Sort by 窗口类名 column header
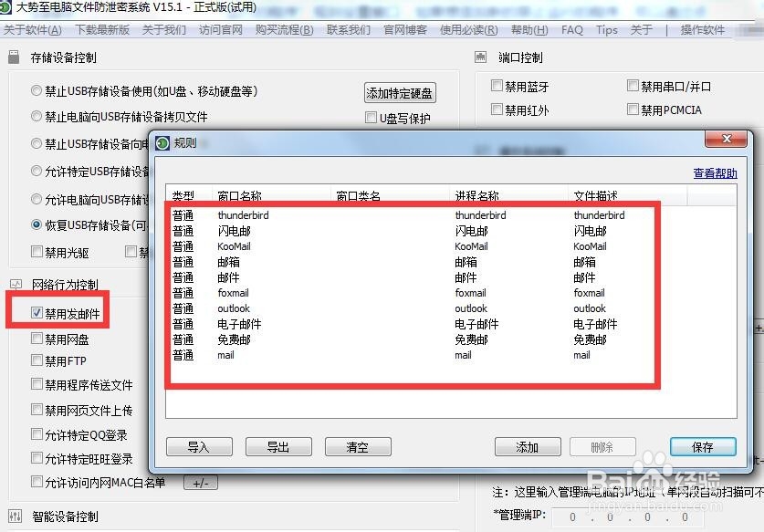Viewport: 764px width, 532px height. tap(390, 196)
